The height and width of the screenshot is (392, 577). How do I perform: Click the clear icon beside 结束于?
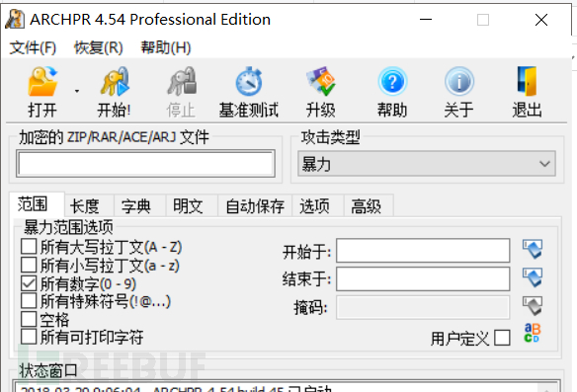click(533, 277)
